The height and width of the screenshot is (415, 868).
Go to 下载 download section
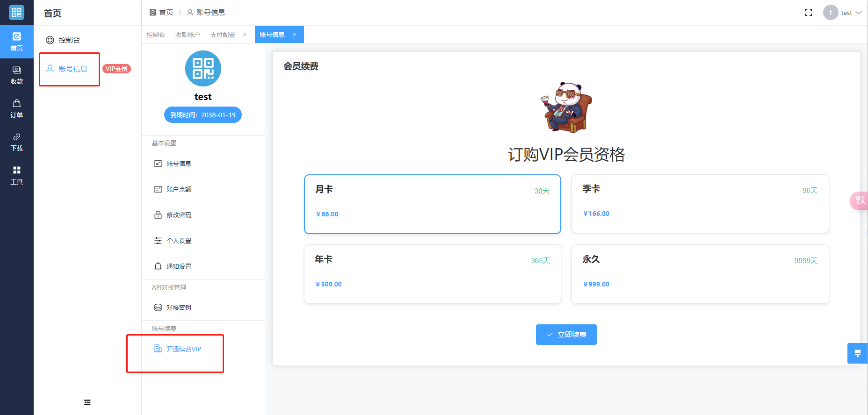point(17,142)
